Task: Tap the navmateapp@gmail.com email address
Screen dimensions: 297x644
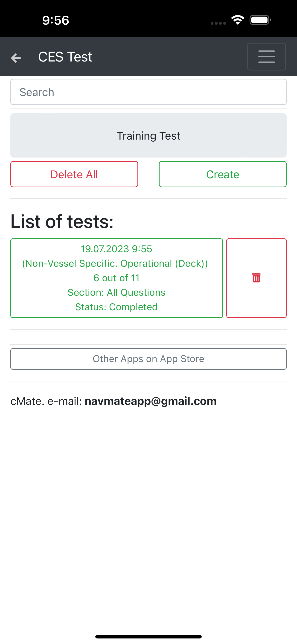Action: [151, 401]
